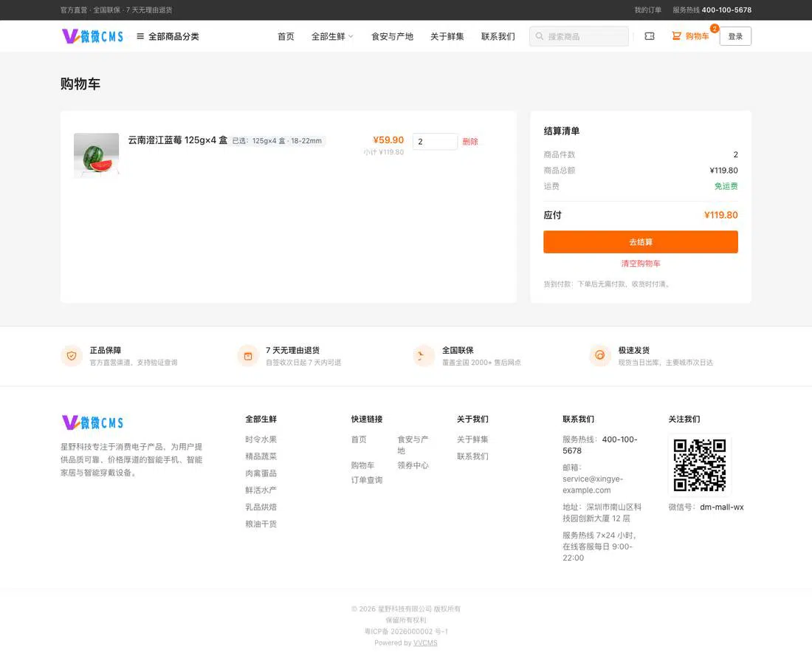Viewport: 812px width, 661px height.
Task: Open 我的订单 in the top bar
Action: point(648,10)
